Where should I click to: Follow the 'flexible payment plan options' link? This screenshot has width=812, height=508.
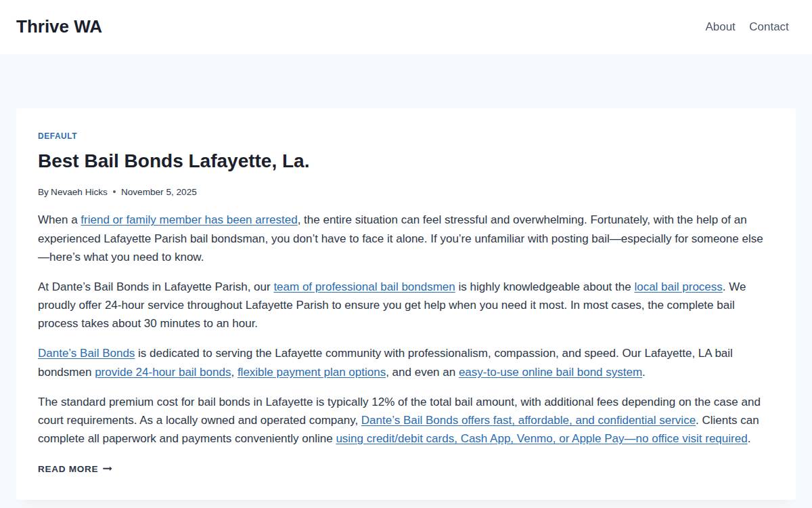pos(312,372)
